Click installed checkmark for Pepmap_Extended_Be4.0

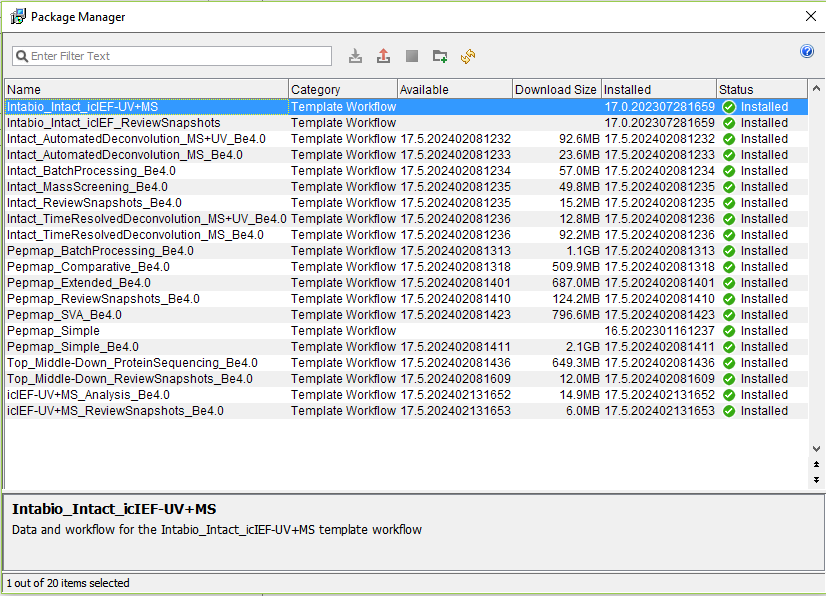729,283
